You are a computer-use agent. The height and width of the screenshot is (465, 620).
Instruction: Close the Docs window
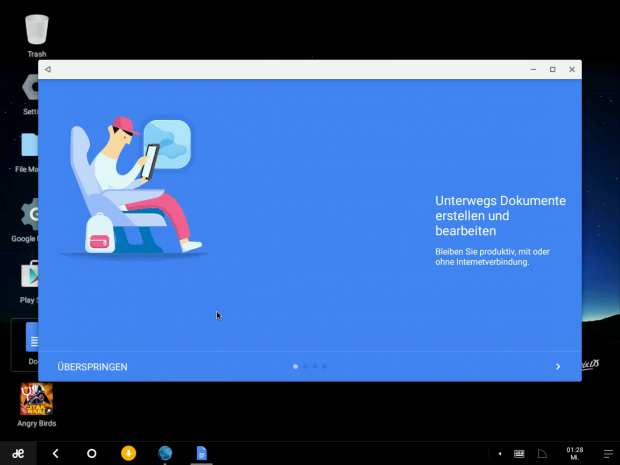tap(572, 69)
